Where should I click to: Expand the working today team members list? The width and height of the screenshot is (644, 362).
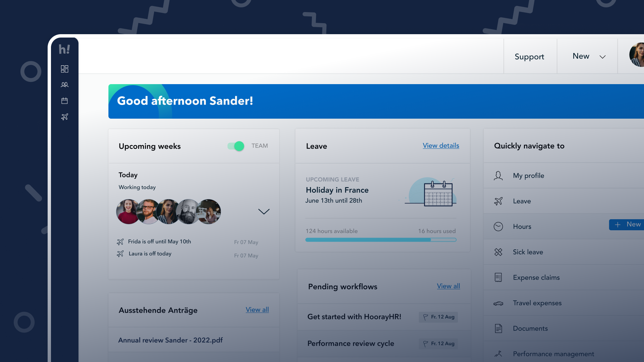tap(264, 211)
